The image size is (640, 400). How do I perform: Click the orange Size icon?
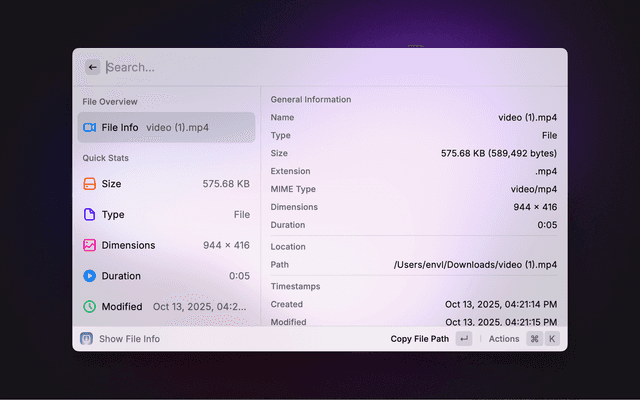coord(89,184)
